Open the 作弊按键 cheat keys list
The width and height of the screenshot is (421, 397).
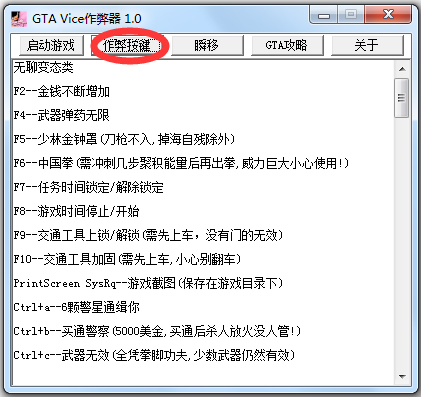[127, 45]
